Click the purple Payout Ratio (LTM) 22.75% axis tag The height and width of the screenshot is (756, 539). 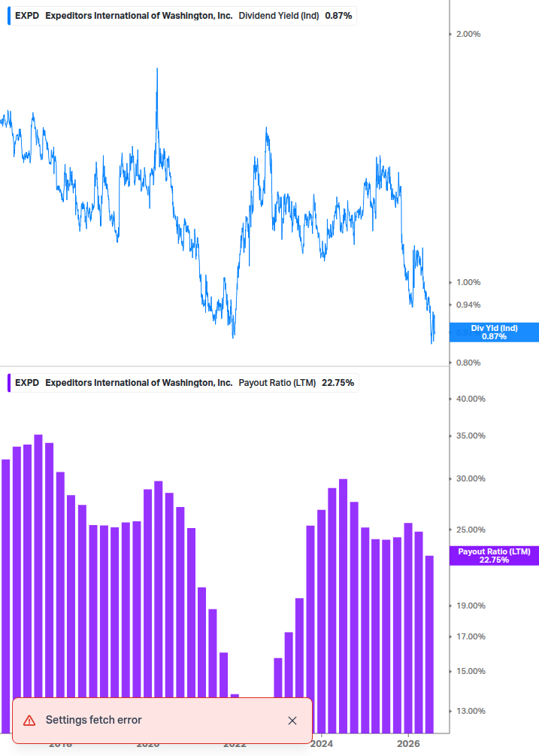(x=494, y=555)
